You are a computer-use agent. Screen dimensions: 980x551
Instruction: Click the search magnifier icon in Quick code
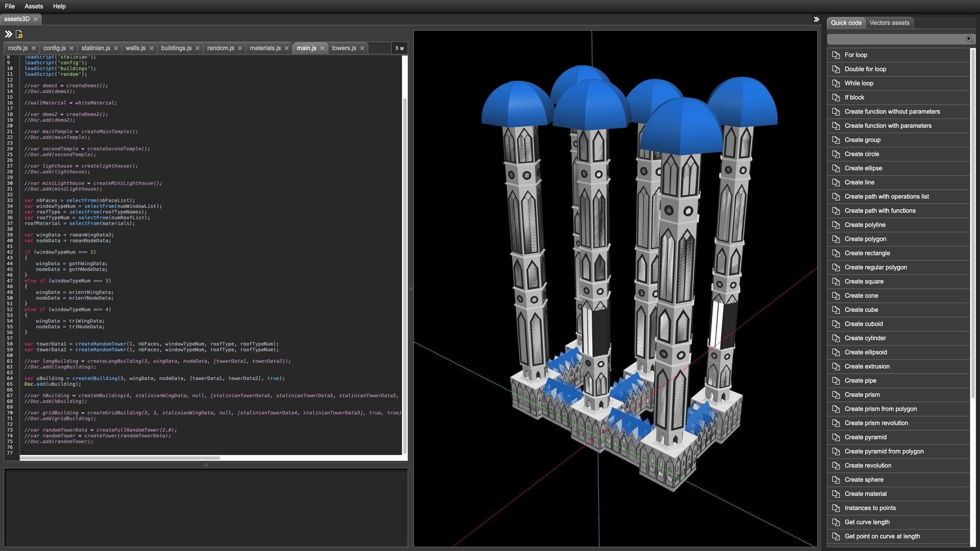point(969,39)
